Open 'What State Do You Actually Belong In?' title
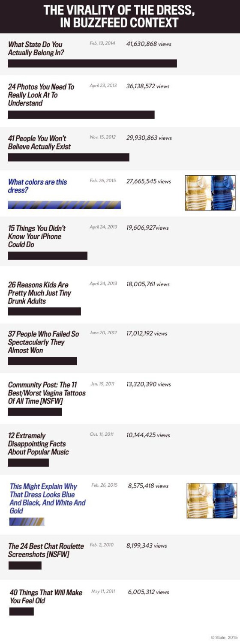Screen dimensions: 240x644 point(36,48)
